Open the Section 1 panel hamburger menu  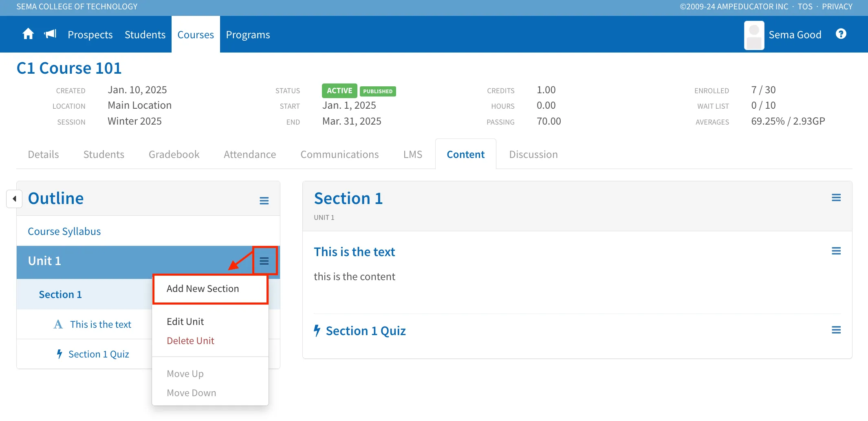[x=836, y=197]
